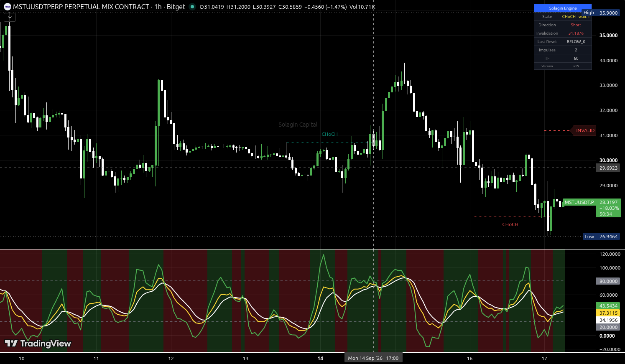625x364 pixels.
Task: Click the 50:34 candle countdown
Action: coord(606,214)
